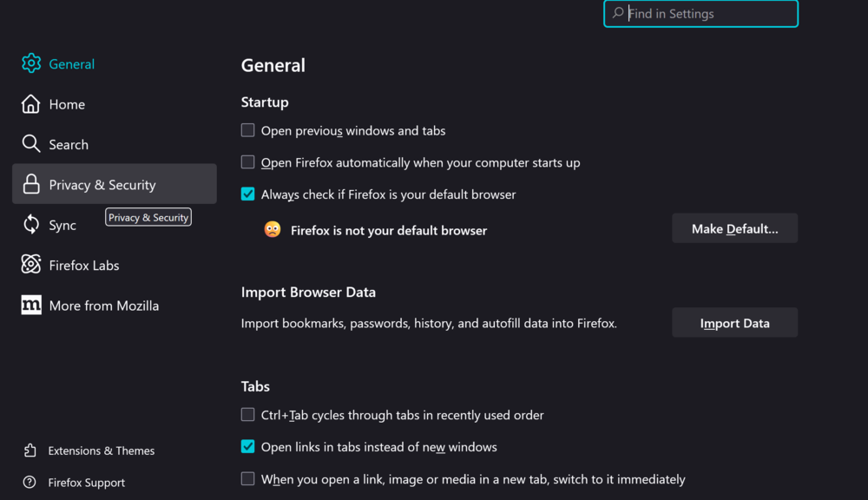
Task: Go to the Home settings category
Action: 114,104
